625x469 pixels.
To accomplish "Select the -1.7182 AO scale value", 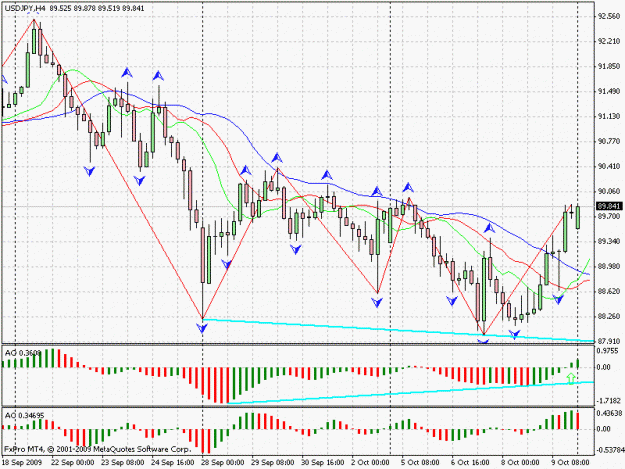I will point(609,400).
